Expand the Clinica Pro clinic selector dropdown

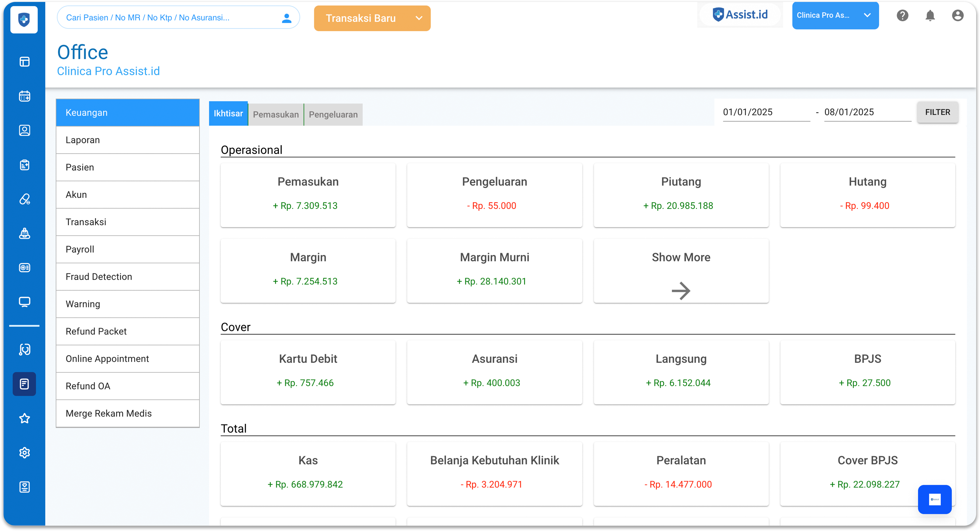pyautogui.click(x=835, y=16)
